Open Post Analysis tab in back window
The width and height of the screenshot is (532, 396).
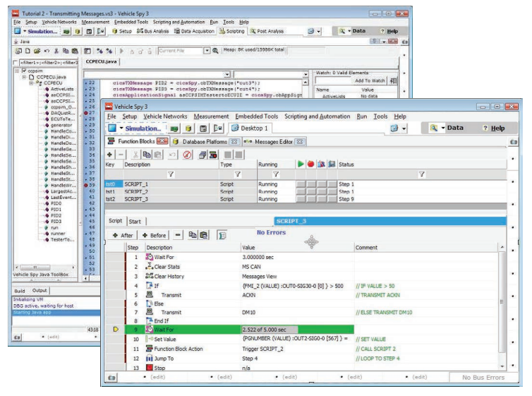[x=267, y=31]
